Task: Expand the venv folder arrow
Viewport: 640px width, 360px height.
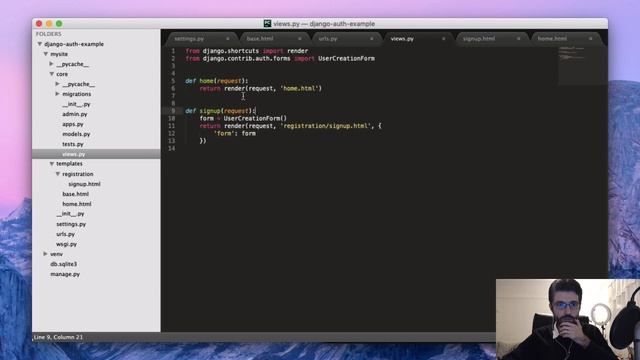Action: pos(45,254)
